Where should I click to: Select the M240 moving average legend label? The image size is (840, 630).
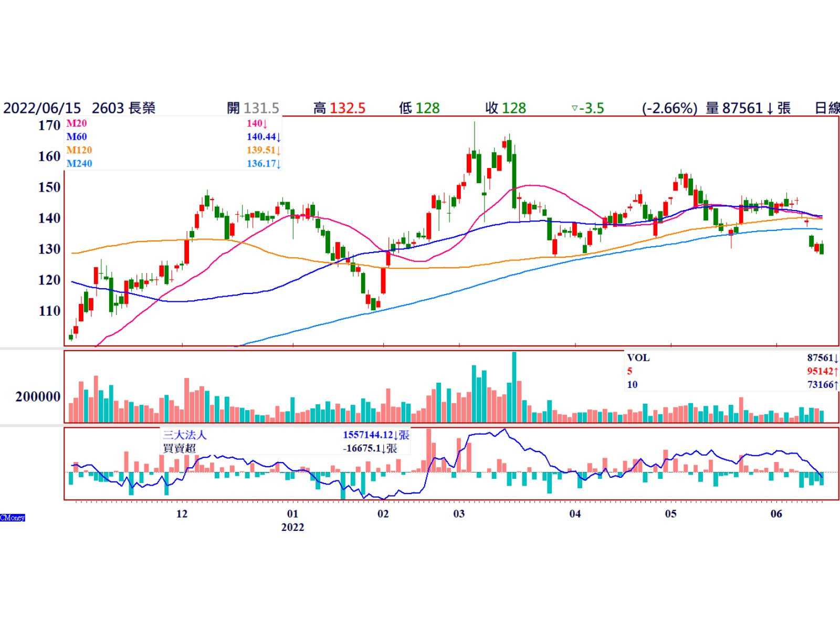coord(79,164)
